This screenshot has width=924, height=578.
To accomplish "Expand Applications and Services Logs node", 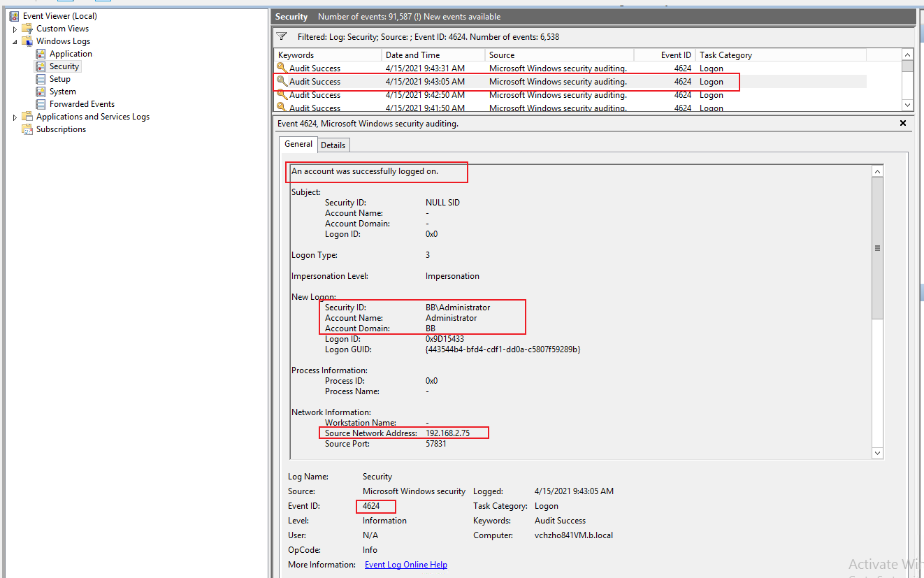I will point(15,117).
